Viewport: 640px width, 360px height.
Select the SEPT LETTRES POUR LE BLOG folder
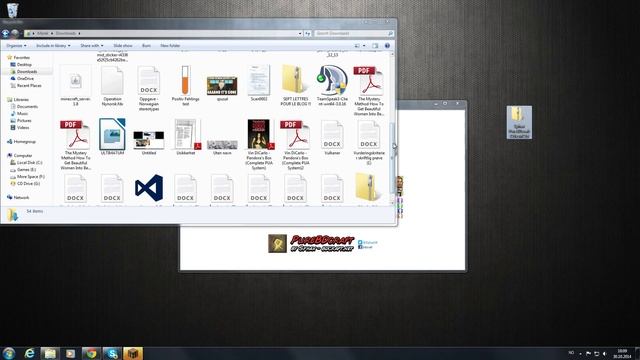(x=296, y=86)
